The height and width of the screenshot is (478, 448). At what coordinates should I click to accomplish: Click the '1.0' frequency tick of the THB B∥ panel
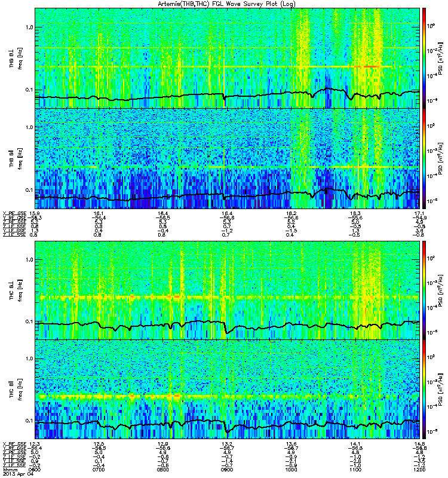pyautogui.click(x=29, y=127)
